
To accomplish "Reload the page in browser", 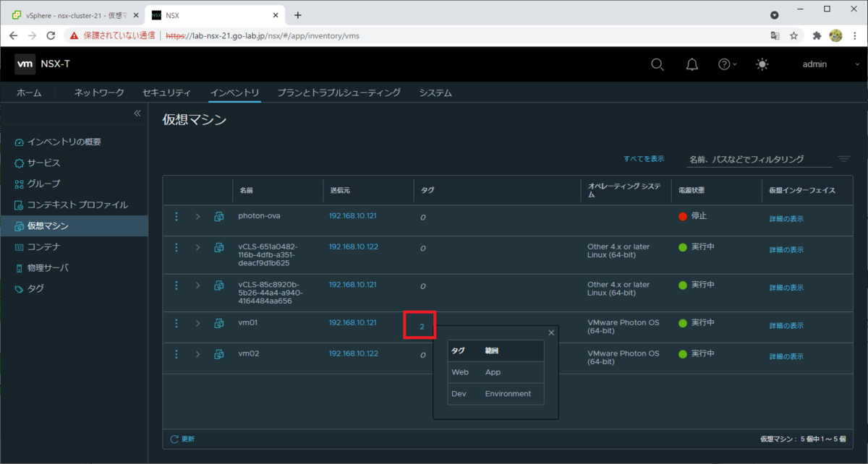I will click(x=51, y=35).
